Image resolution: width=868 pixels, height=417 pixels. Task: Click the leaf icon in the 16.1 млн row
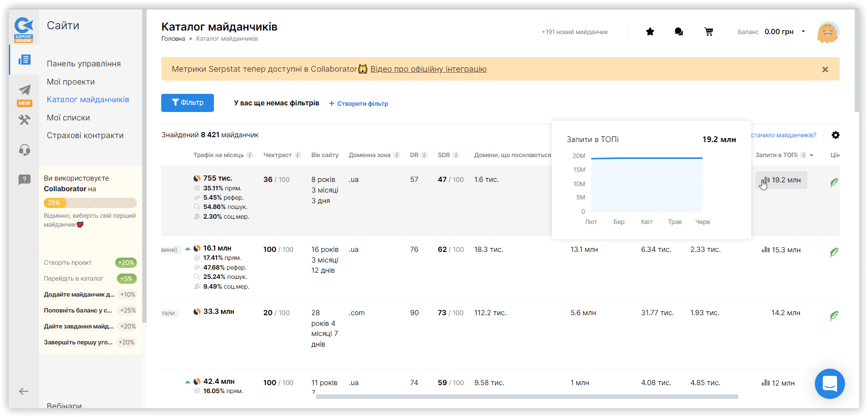coord(834,252)
